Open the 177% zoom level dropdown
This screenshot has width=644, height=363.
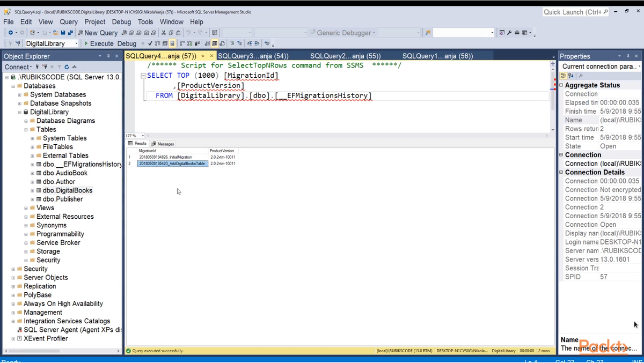143,136
